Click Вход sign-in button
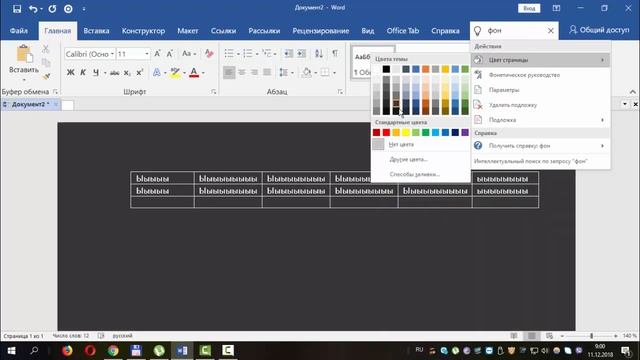 pos(529,8)
